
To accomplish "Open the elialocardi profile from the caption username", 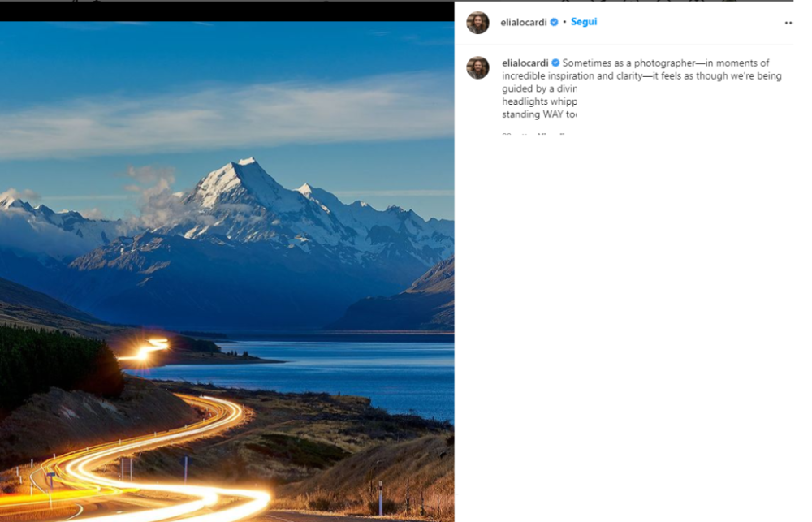I will [x=525, y=63].
